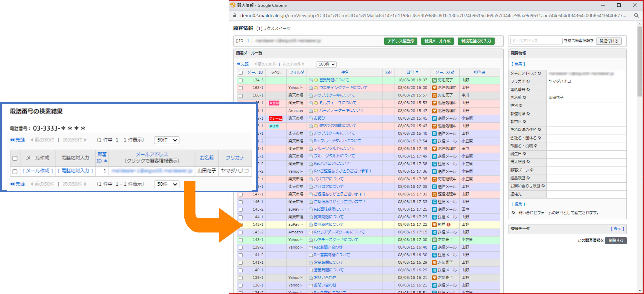Check the box for mail 134-3
This screenshot has width=644, height=294.
241,80
